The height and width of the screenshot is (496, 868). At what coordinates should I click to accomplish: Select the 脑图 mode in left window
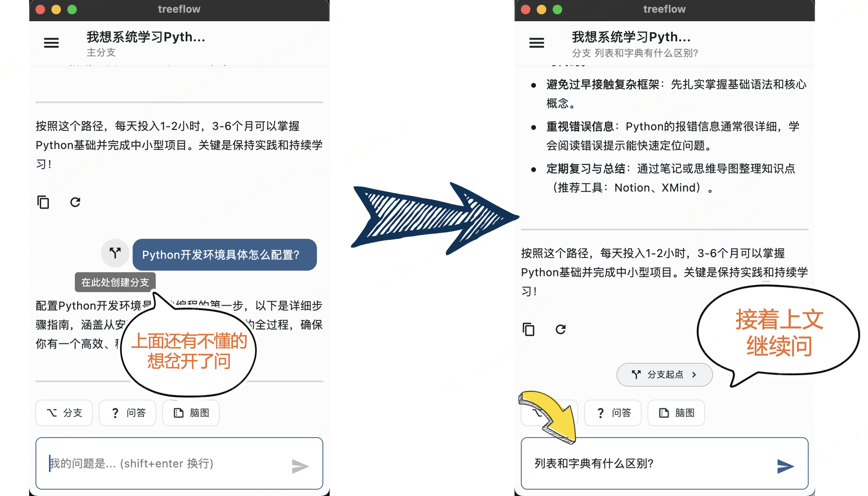point(191,413)
